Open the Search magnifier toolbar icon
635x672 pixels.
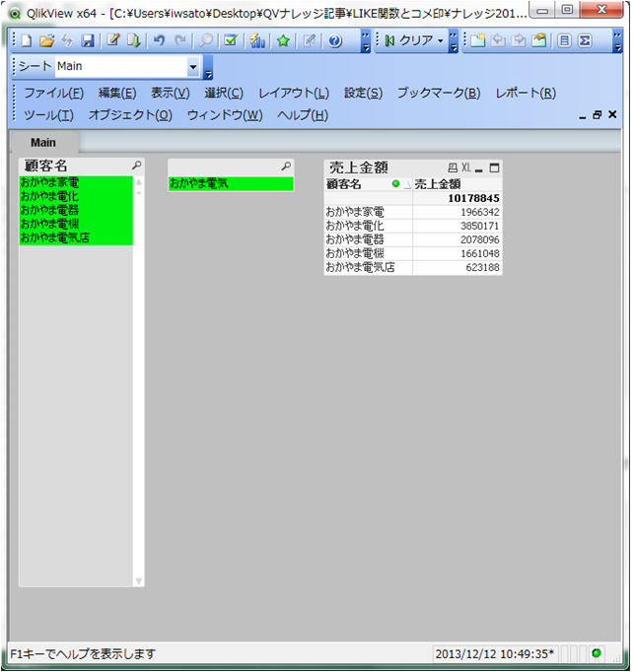206,40
